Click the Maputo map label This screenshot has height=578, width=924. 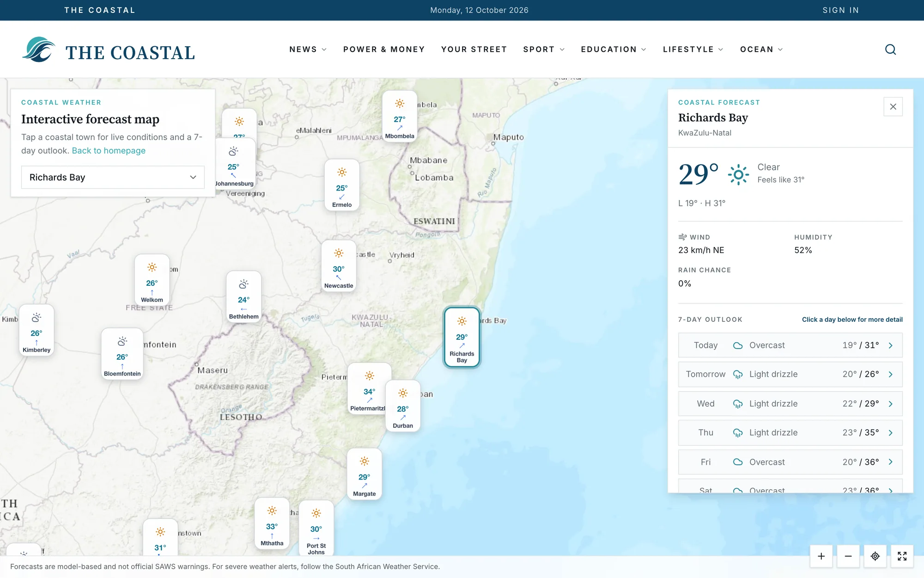(509, 137)
